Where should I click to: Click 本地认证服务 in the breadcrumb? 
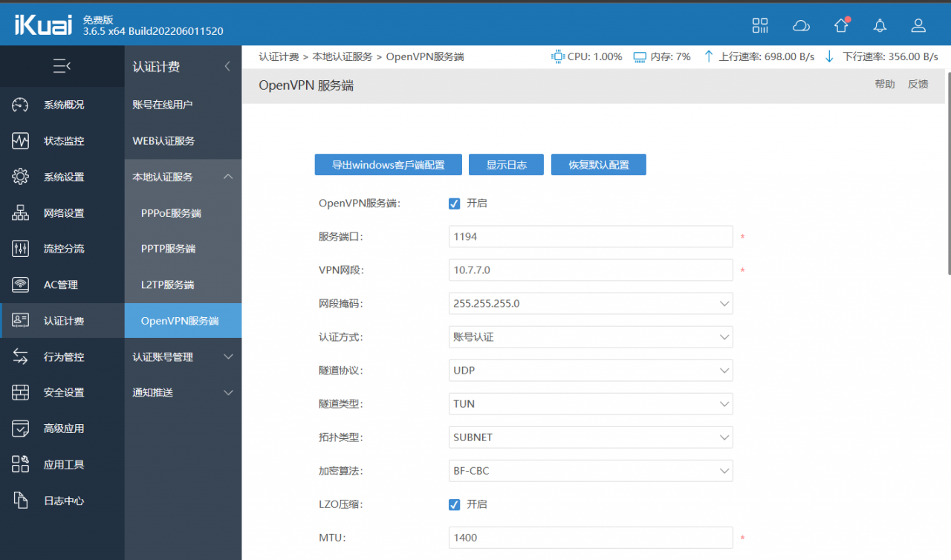coord(343,56)
